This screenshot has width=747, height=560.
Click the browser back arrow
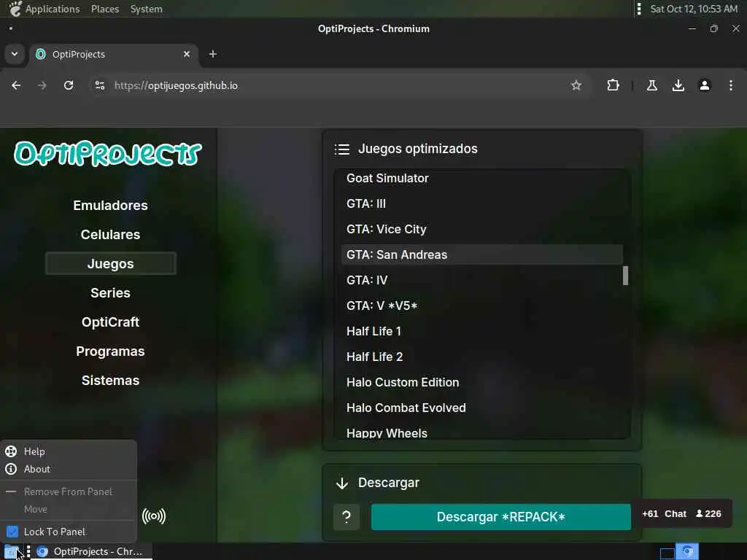tap(16, 85)
